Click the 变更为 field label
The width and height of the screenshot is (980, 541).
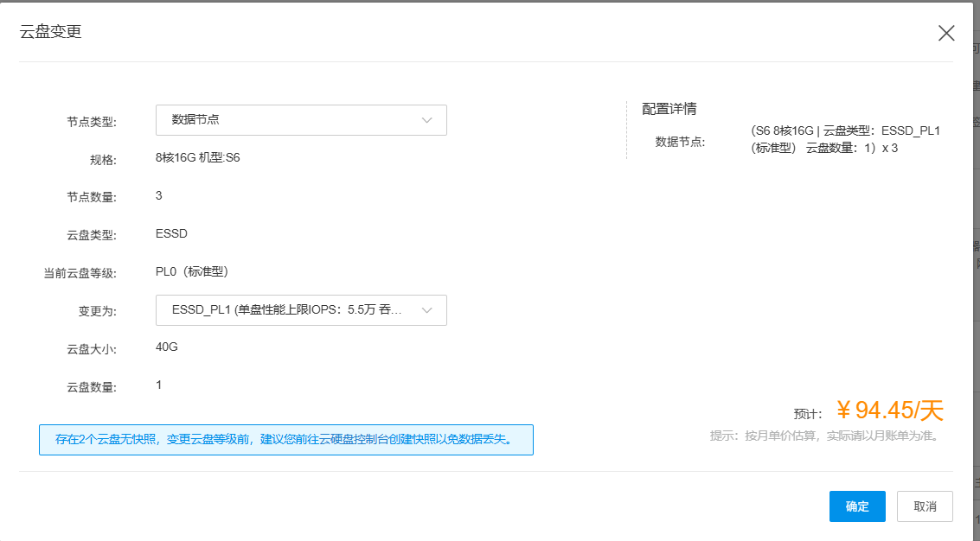97,312
